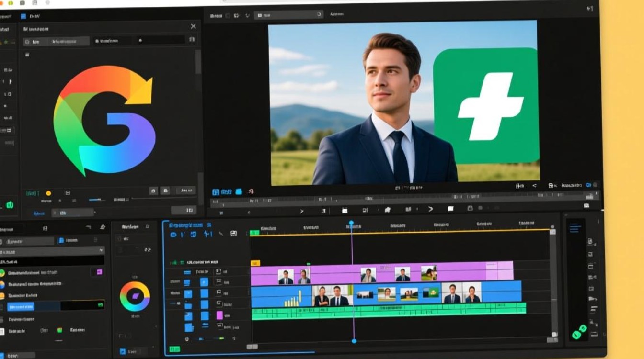Click the blue icon in the top-left tab

[23, 16]
